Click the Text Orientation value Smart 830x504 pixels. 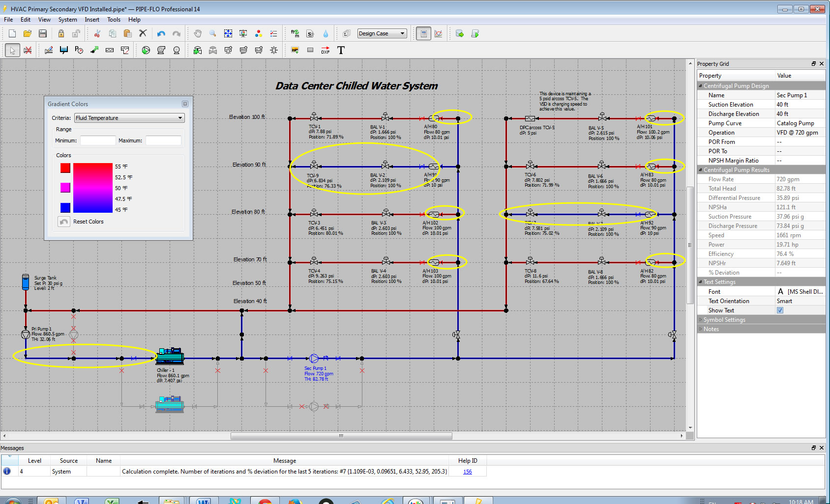click(x=800, y=301)
